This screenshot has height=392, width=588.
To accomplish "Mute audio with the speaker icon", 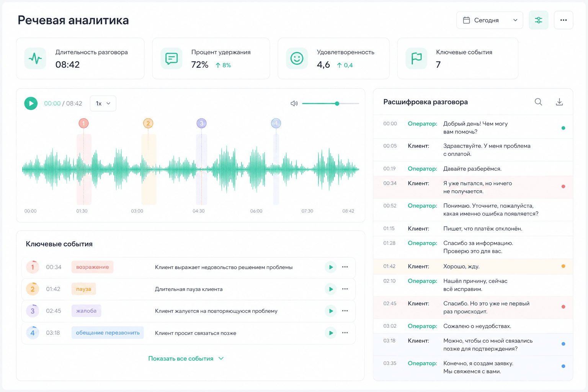I will tap(294, 103).
